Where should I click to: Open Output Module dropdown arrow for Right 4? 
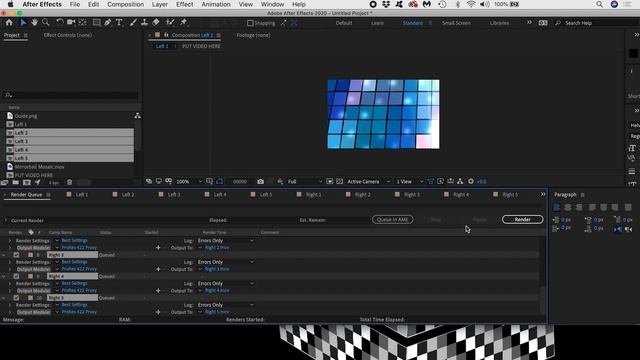coord(57,291)
